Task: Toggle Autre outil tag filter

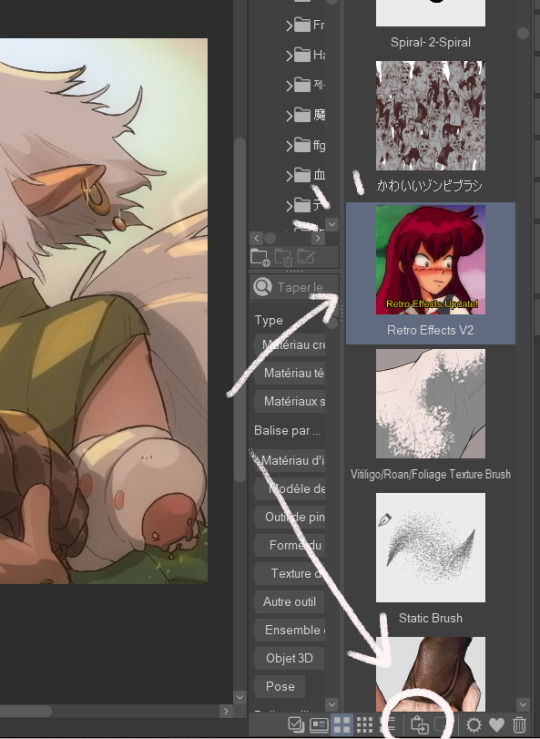Action: click(289, 602)
